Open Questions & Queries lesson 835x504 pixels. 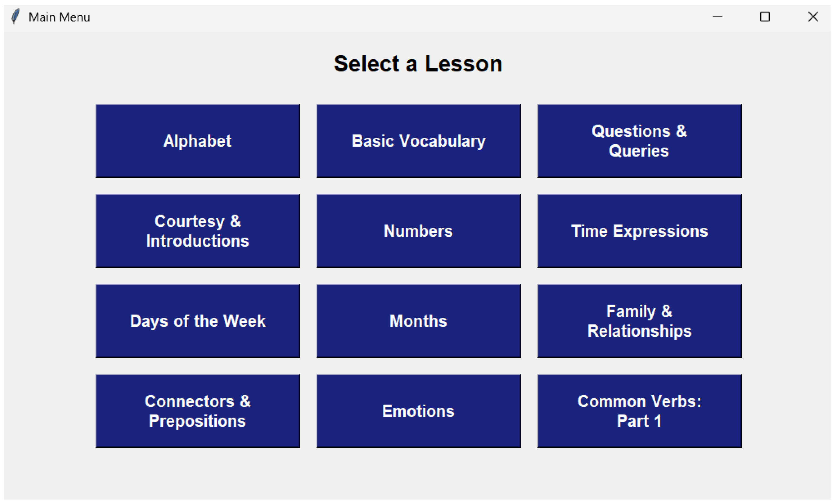click(x=639, y=141)
